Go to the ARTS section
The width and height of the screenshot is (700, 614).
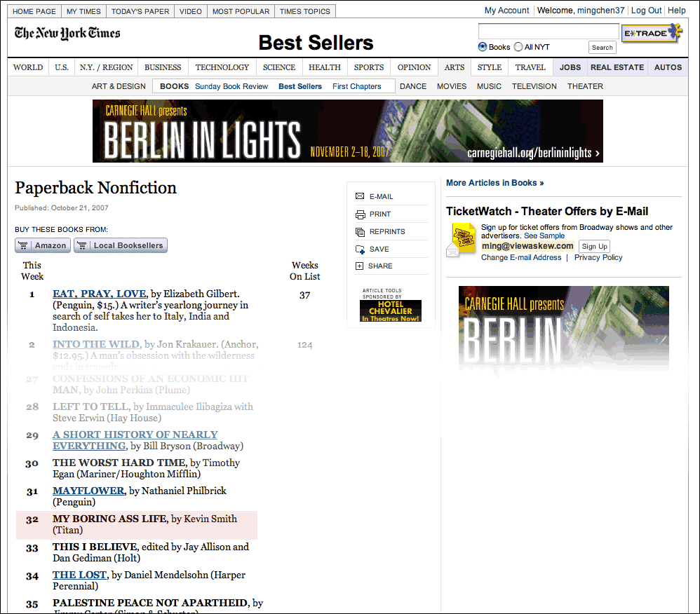[455, 67]
